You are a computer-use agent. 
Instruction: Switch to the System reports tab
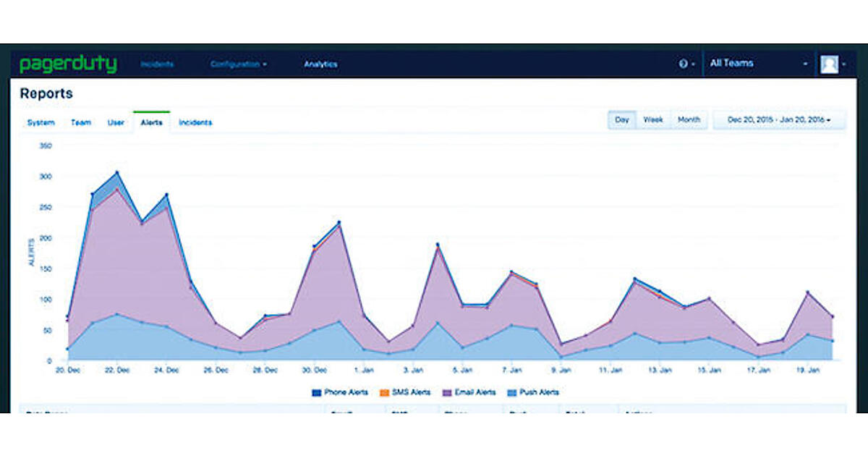(41, 123)
